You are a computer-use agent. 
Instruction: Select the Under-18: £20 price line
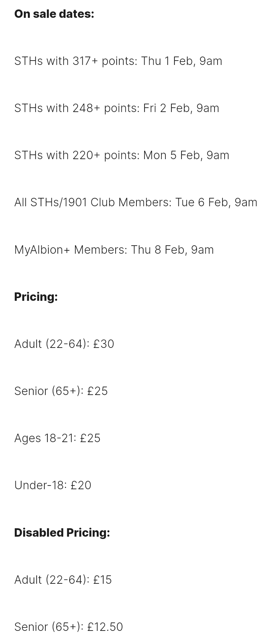coord(53,485)
